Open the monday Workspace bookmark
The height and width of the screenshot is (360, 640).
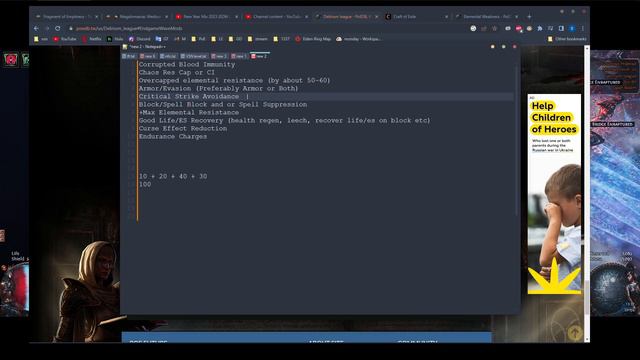pos(359,39)
